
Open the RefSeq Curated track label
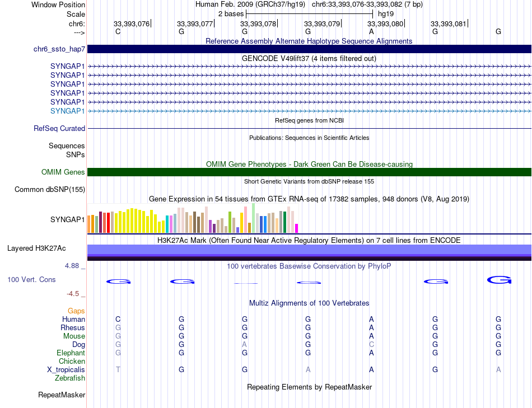(59, 128)
